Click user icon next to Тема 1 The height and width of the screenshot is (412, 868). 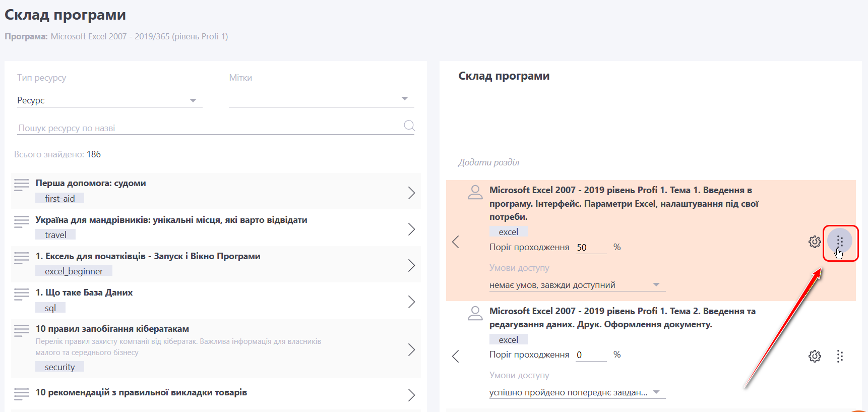click(475, 192)
